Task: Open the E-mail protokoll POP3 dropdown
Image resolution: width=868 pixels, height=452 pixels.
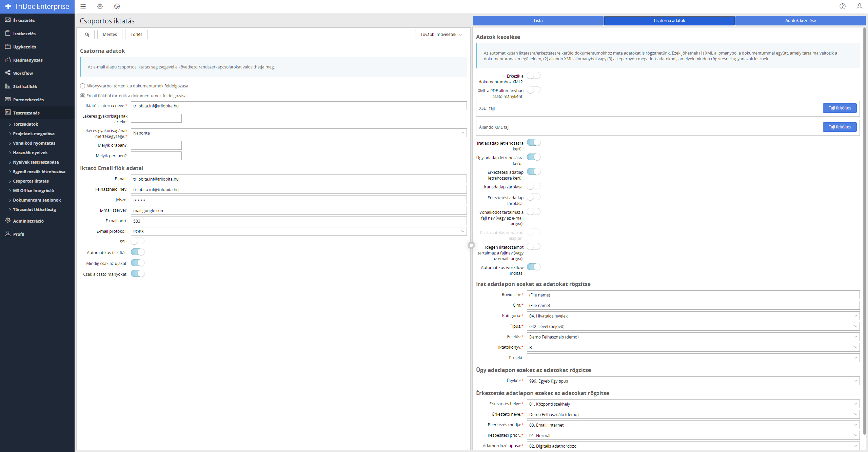Action: tap(298, 231)
